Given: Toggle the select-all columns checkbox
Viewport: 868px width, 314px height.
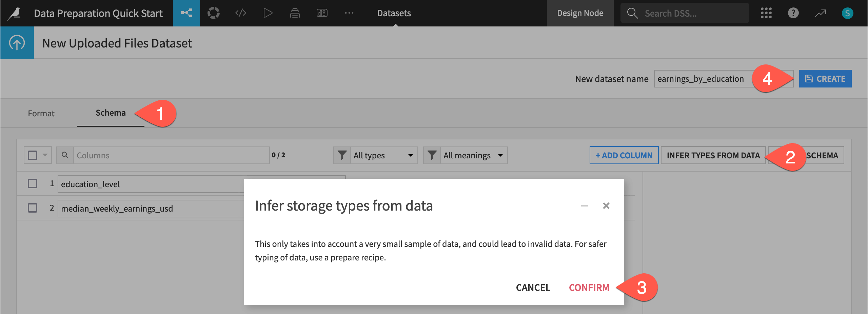Looking at the screenshot, I should 33,155.
